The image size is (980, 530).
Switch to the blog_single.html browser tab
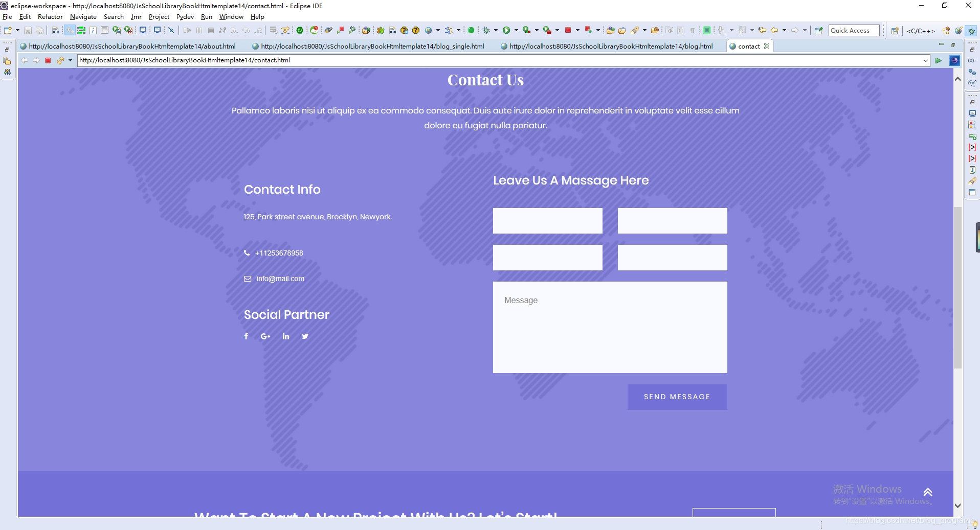368,47
